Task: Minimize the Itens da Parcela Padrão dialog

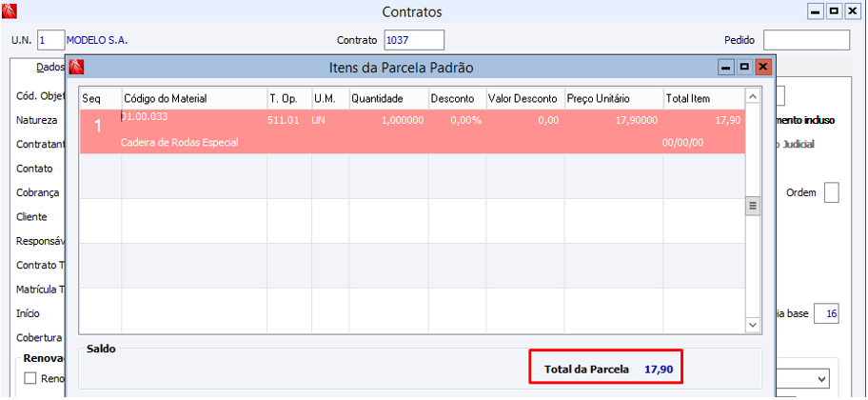Action: [x=726, y=68]
